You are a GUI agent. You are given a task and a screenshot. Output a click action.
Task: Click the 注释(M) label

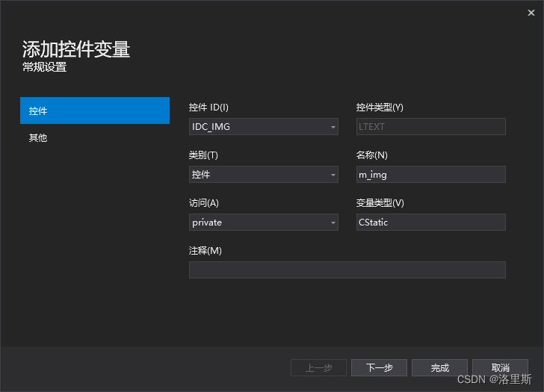pos(205,251)
